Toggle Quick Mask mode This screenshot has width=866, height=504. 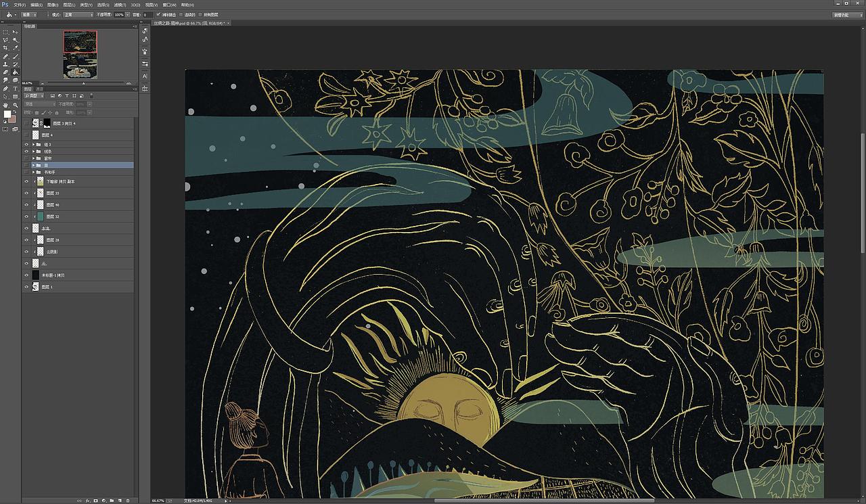[x=5, y=129]
